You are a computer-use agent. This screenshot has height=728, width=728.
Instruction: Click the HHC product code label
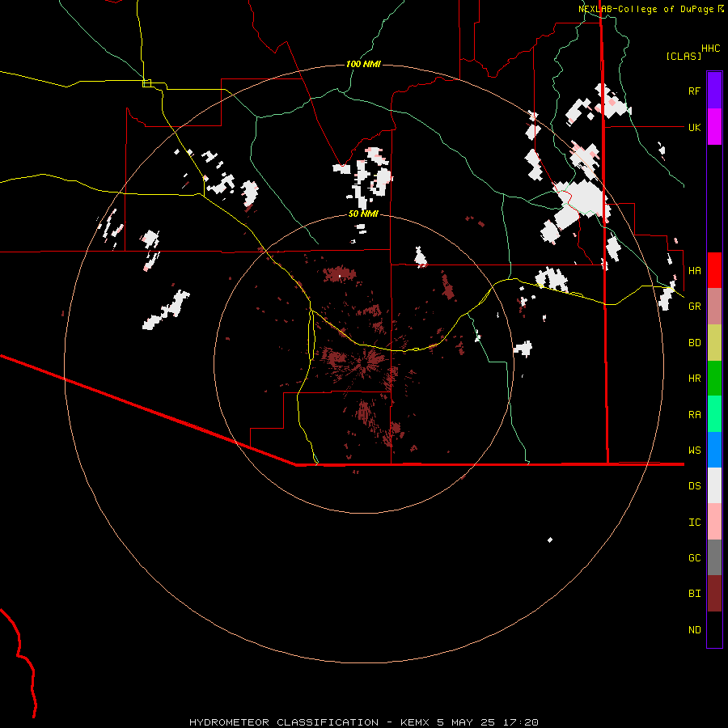tap(710, 49)
